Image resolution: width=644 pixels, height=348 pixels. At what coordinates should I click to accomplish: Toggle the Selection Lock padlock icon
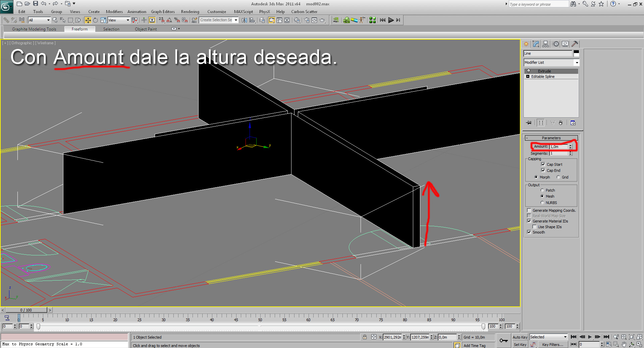365,337
